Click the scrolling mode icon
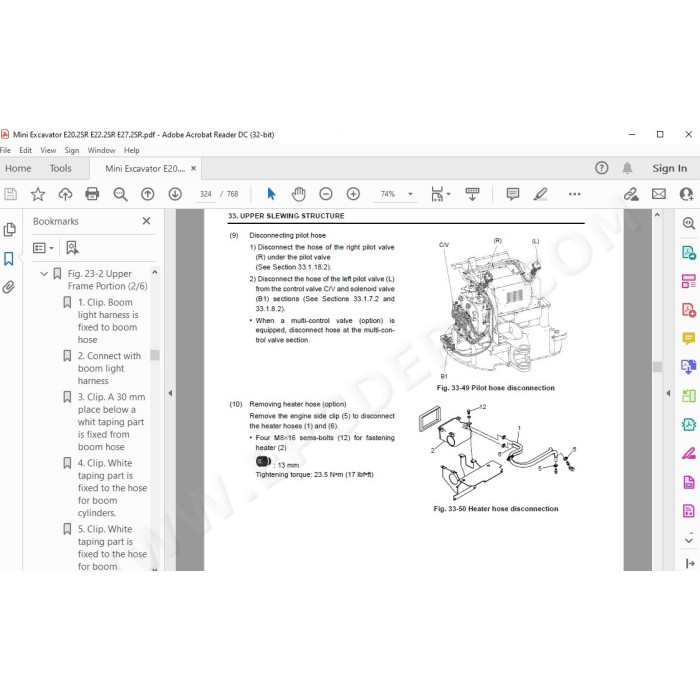Screen dimensions: 700x700 (x=472, y=194)
